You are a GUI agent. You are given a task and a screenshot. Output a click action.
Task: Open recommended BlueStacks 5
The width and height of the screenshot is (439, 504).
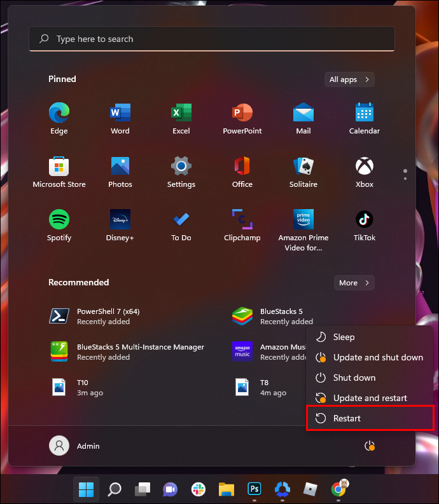click(x=272, y=317)
